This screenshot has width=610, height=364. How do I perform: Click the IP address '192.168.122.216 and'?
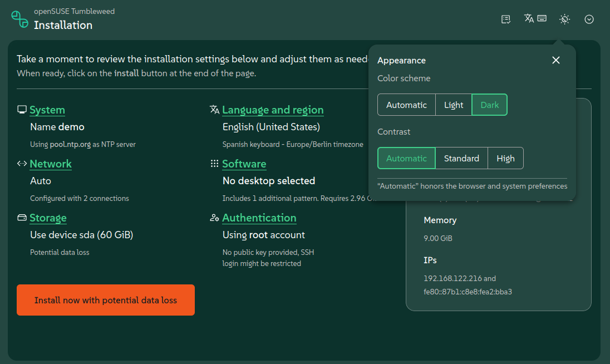pyautogui.click(x=460, y=278)
